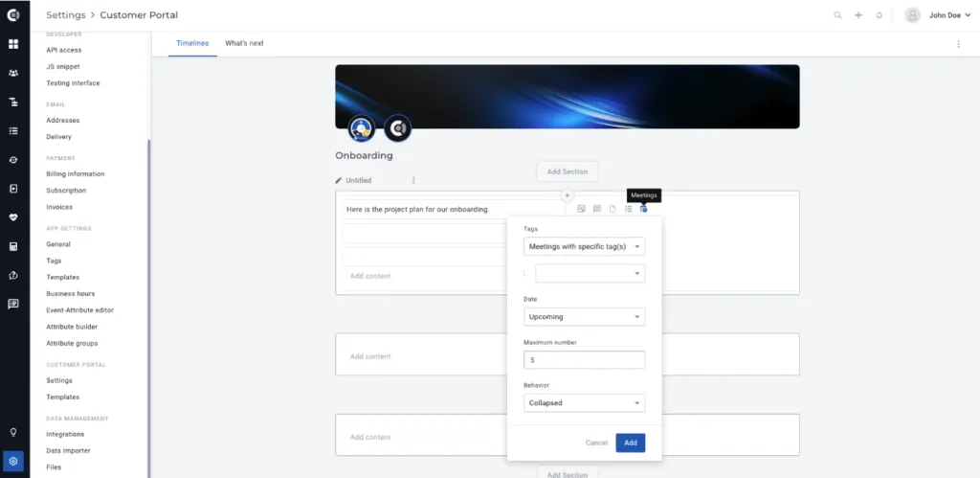Click the Untitled section title
Viewport: 980px width, 478px height.
359,180
